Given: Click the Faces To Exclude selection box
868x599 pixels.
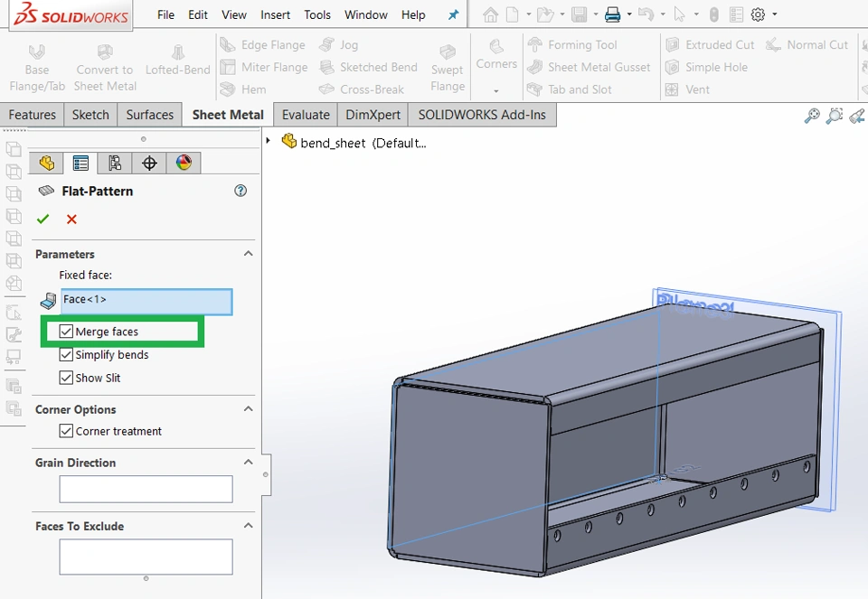Looking at the screenshot, I should tap(146, 557).
